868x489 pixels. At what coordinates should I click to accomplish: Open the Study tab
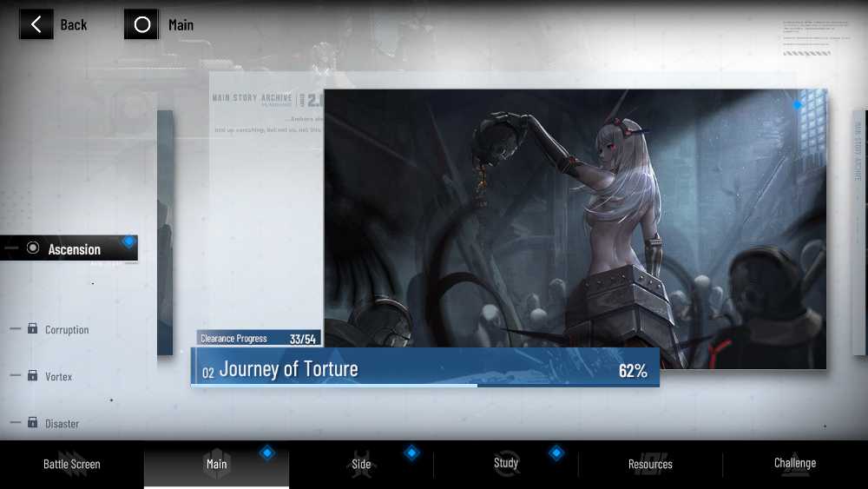(506, 464)
